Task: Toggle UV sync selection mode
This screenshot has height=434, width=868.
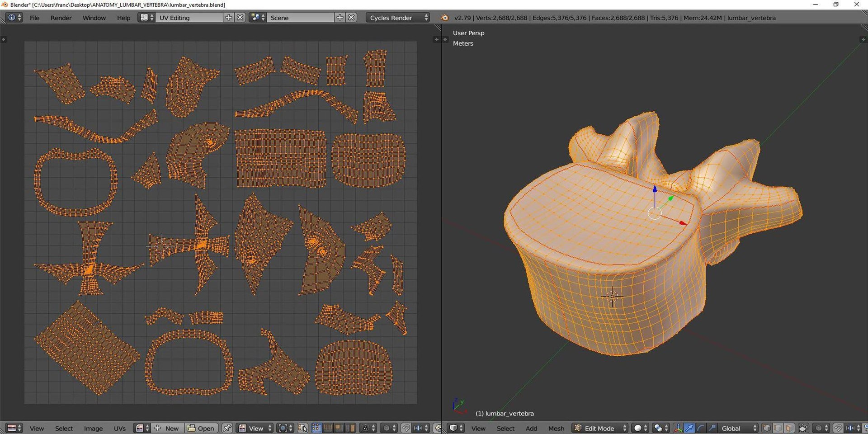Action: pos(302,428)
